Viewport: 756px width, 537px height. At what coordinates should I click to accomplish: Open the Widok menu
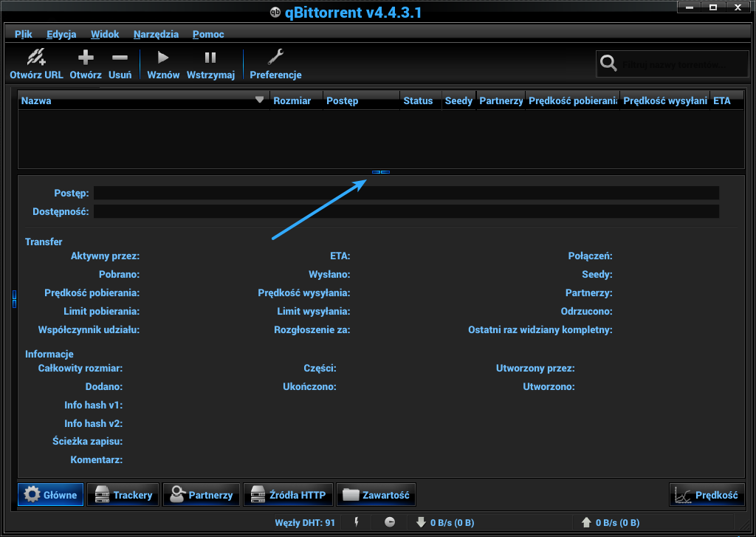105,34
